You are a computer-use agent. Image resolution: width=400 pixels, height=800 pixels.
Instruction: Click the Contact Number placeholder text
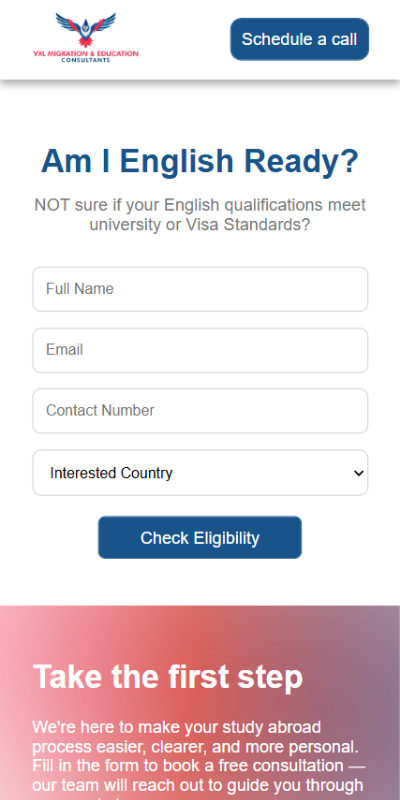point(100,411)
